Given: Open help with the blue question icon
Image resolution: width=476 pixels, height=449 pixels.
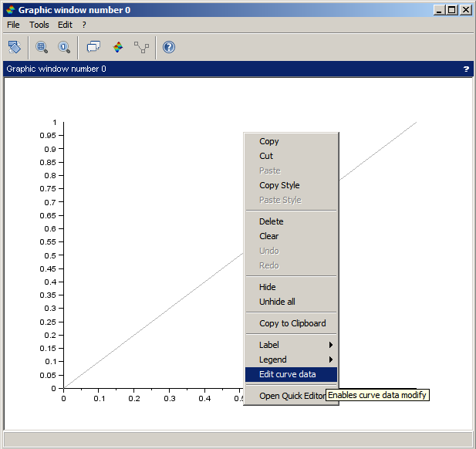Looking at the screenshot, I should click(169, 48).
